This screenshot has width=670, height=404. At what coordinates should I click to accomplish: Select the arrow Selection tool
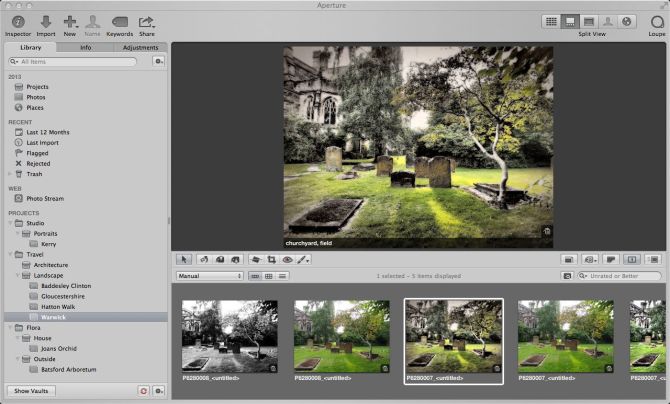click(185, 260)
